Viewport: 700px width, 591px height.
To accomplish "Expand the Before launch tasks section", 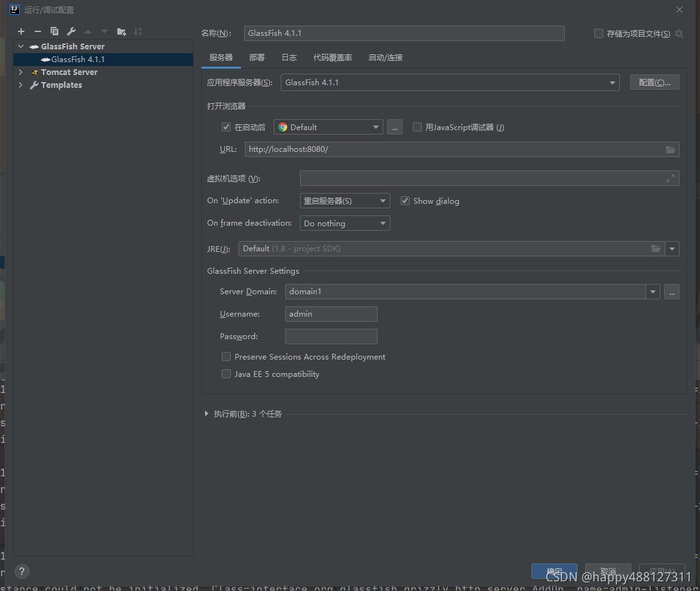I will click(206, 414).
